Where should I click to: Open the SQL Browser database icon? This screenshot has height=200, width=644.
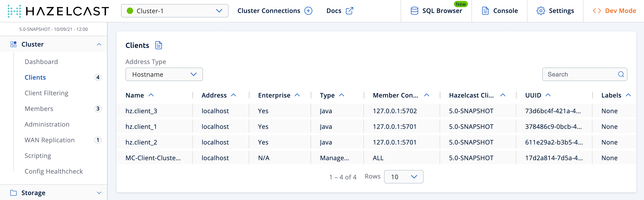(x=414, y=11)
